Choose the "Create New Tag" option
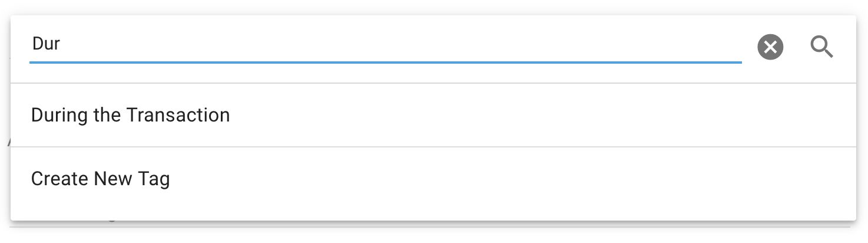 click(101, 179)
